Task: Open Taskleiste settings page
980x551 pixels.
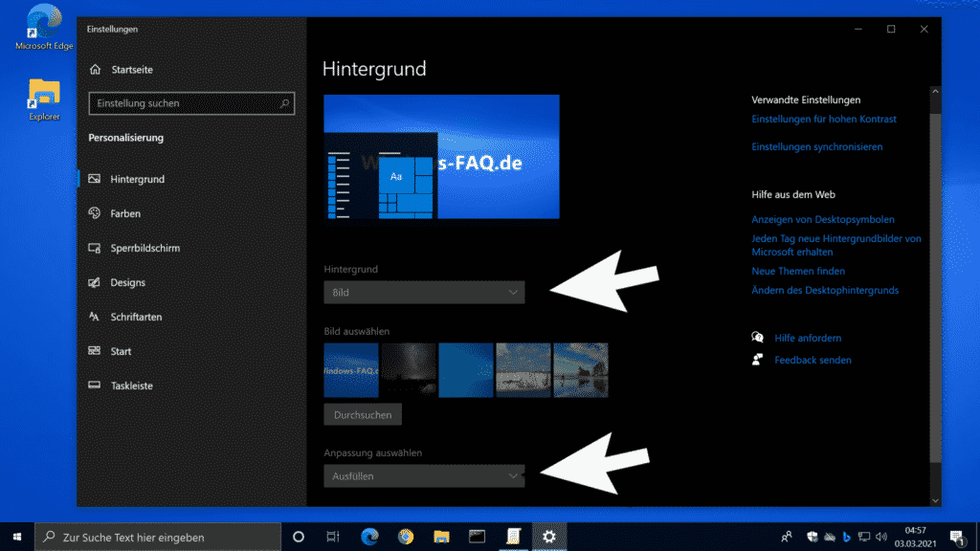Action: pos(131,386)
